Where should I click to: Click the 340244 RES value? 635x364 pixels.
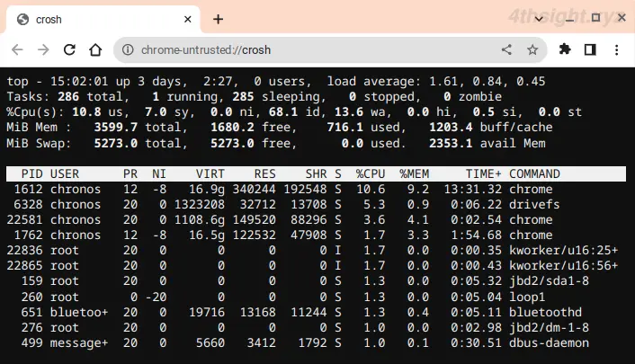[x=254, y=189]
